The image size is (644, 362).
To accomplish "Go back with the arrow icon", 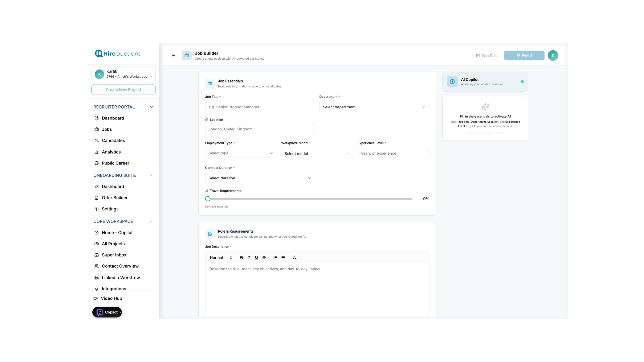I will [x=173, y=56].
